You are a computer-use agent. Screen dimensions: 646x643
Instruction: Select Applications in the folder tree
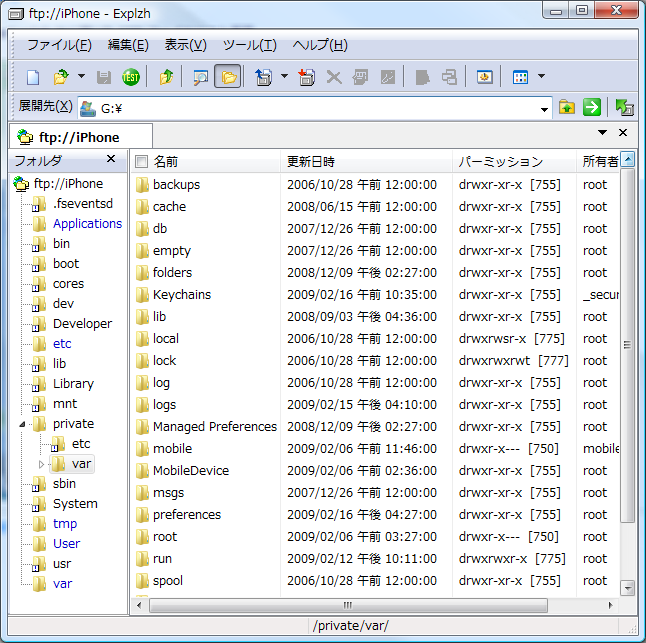[x=87, y=224]
